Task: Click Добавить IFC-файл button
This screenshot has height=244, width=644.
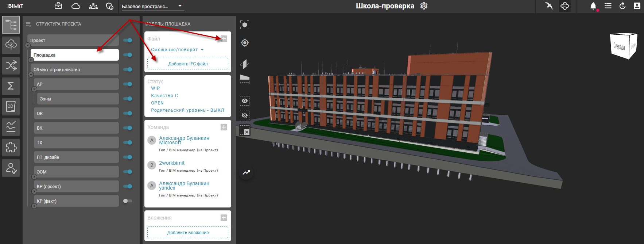Action: click(x=188, y=64)
